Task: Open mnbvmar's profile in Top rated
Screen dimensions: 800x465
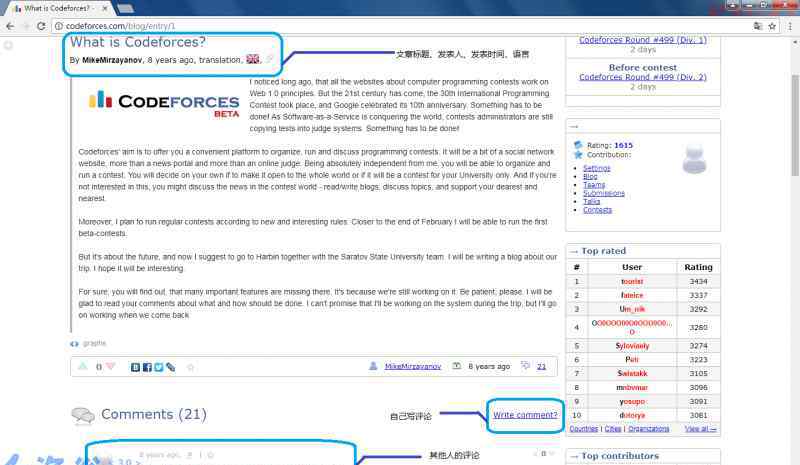Action: click(x=632, y=388)
